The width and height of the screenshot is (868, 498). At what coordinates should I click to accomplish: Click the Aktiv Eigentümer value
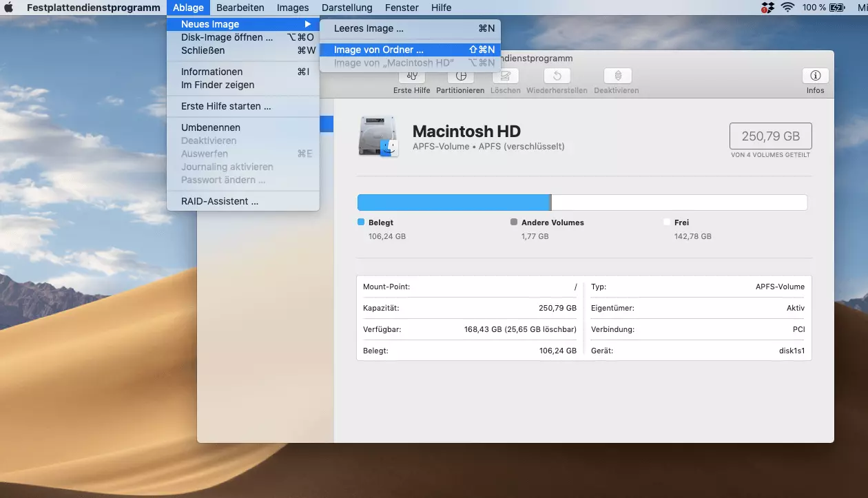coord(796,308)
